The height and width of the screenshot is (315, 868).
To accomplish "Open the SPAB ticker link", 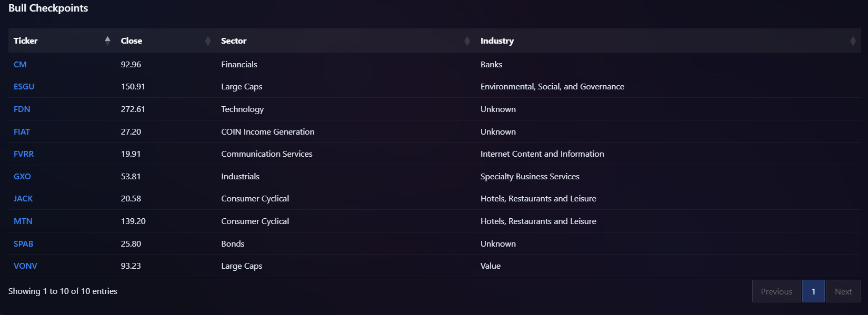I will [23, 244].
